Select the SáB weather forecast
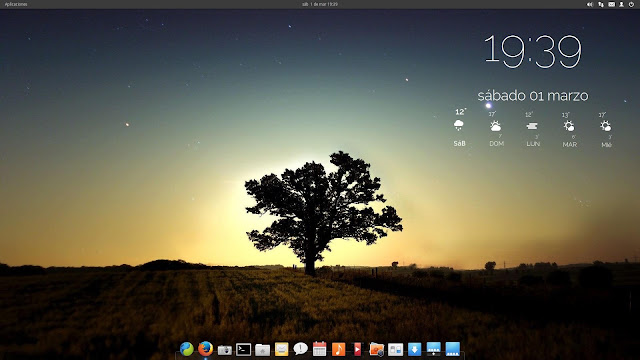 click(x=460, y=127)
